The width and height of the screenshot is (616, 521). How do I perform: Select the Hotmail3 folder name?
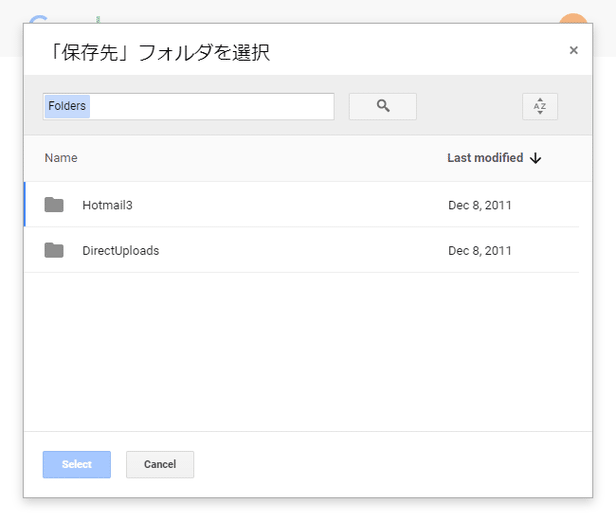click(107, 205)
